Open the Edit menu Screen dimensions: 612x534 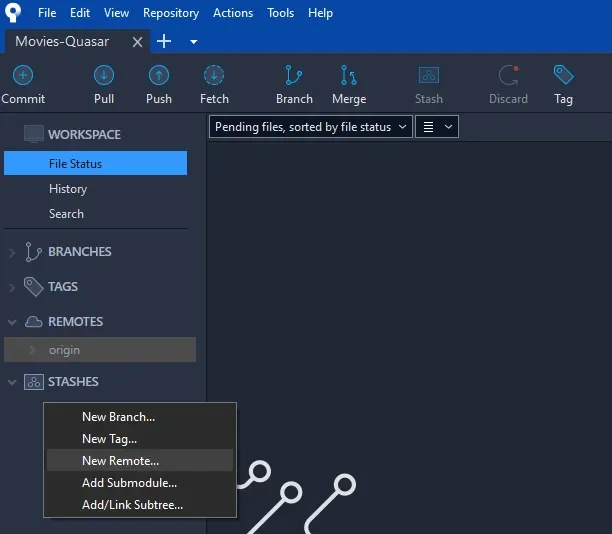(x=80, y=13)
